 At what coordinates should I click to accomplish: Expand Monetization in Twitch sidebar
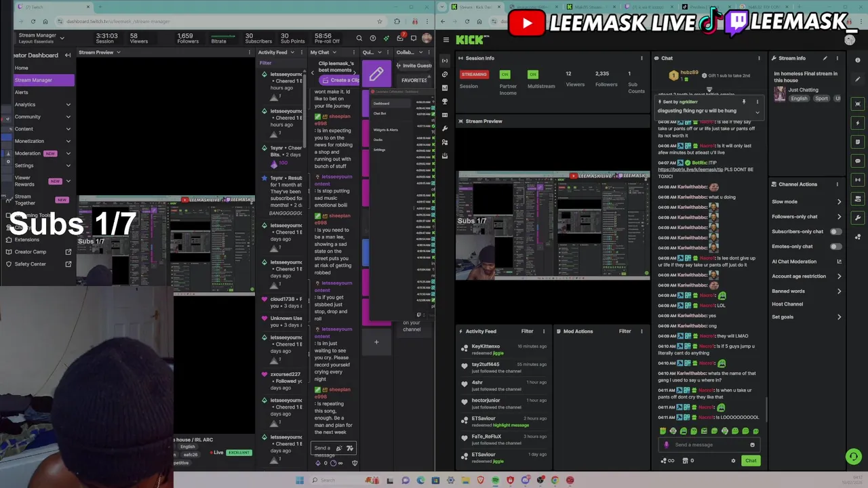(68, 141)
